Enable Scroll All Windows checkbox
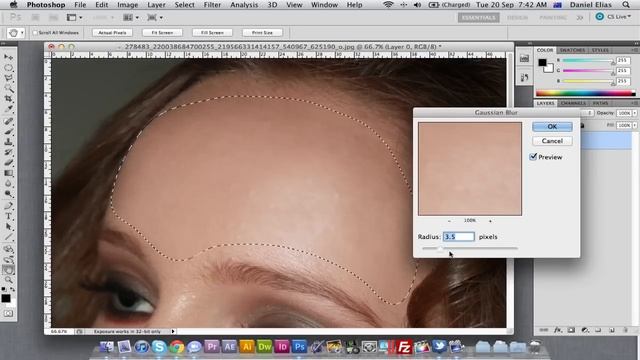 click(x=35, y=33)
